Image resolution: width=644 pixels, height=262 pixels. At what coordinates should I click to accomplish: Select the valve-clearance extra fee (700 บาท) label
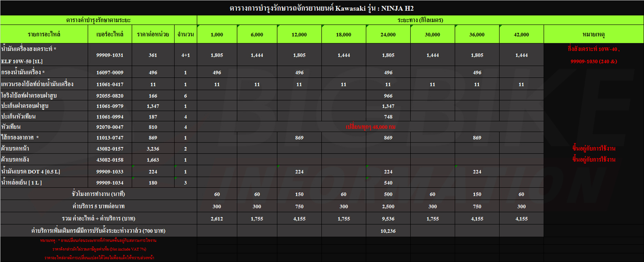[98, 231]
